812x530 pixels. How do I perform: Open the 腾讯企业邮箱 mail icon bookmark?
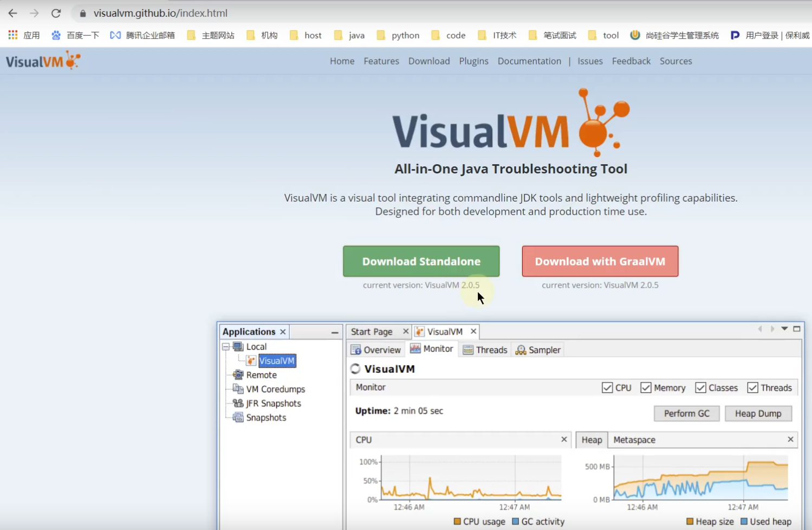(115, 35)
